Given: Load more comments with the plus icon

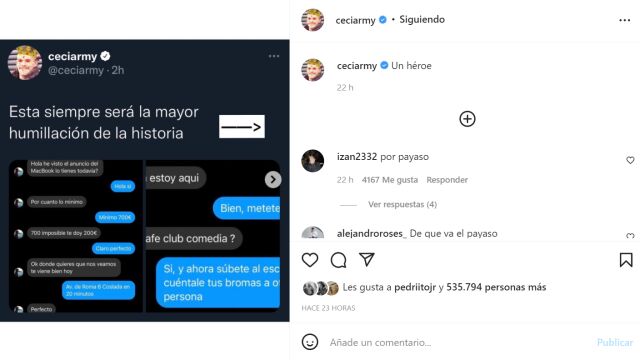Looking at the screenshot, I should (467, 119).
